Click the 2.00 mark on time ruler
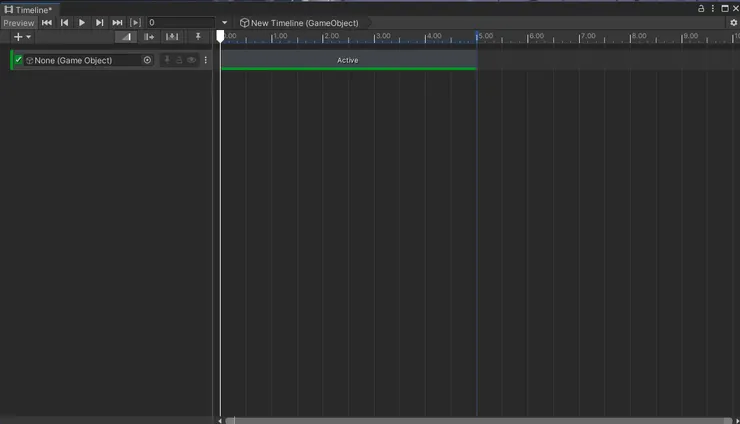The width and height of the screenshot is (740, 424). pos(331,36)
